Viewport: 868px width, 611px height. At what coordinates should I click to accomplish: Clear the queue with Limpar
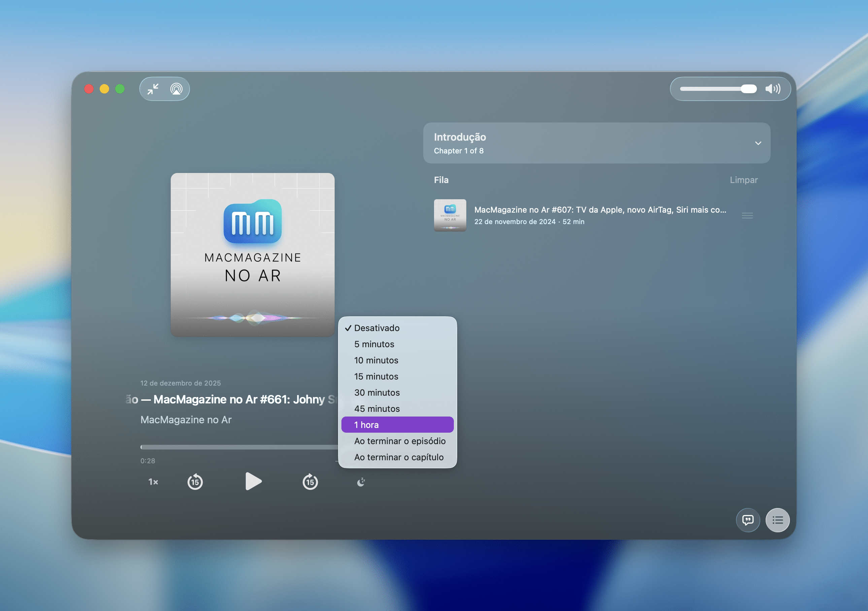743,180
